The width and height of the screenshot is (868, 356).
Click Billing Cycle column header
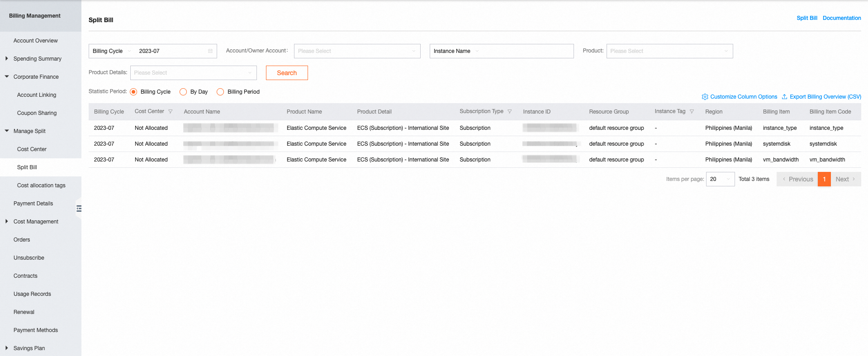point(109,112)
